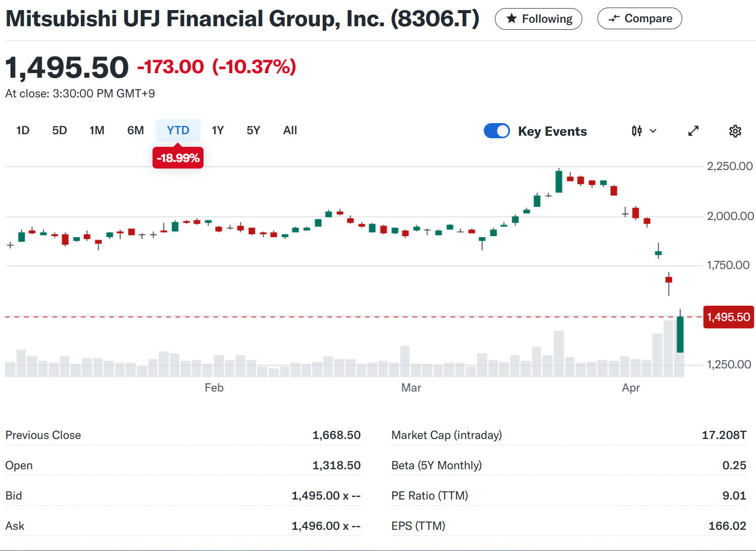Click the Previous Close label
Viewport: 756px width, 551px height.
tap(43, 435)
